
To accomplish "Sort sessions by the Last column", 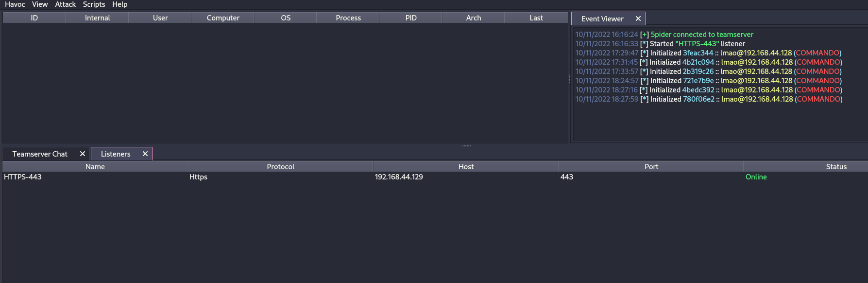I will click(536, 18).
